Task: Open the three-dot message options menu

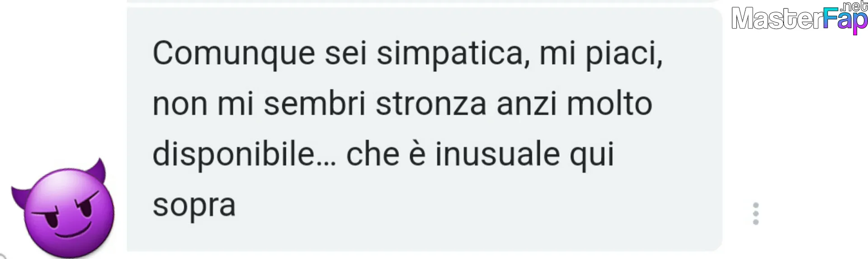Action: [x=755, y=214]
